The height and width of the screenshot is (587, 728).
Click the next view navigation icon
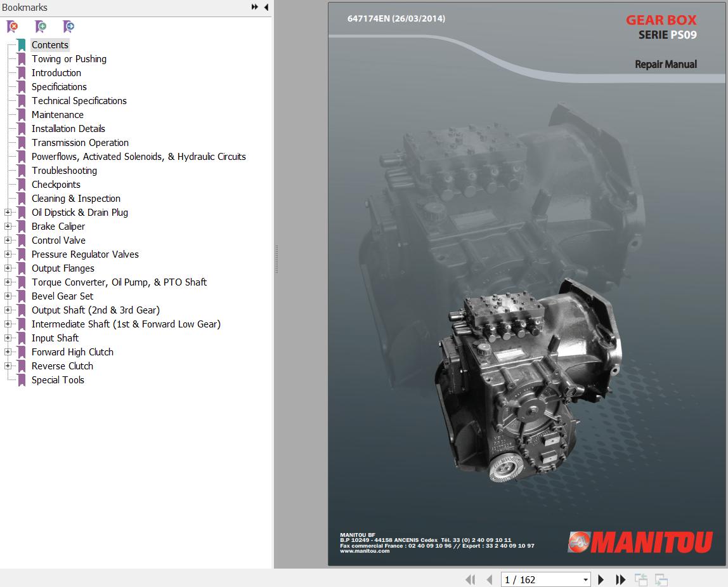click(661, 579)
